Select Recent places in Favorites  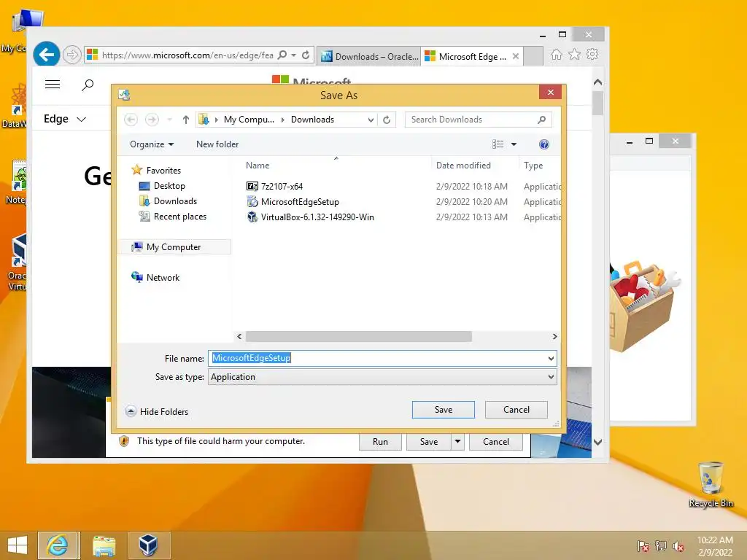coord(172,216)
